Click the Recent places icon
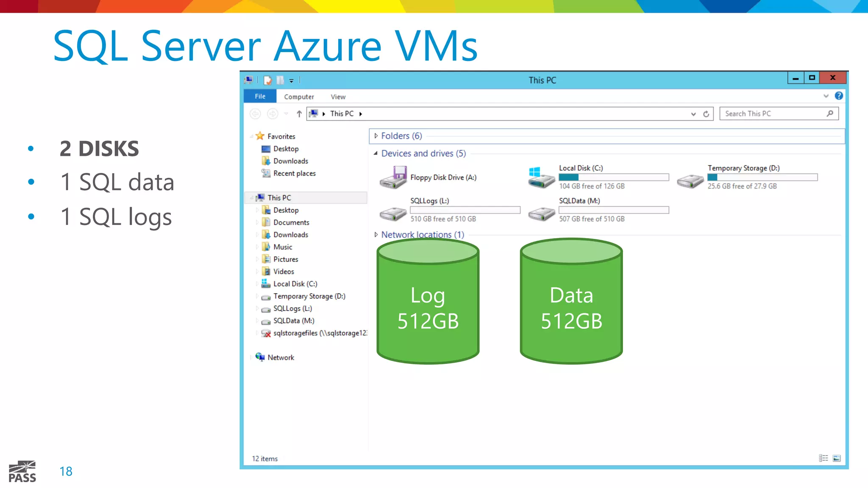868x488 pixels. tap(266, 173)
